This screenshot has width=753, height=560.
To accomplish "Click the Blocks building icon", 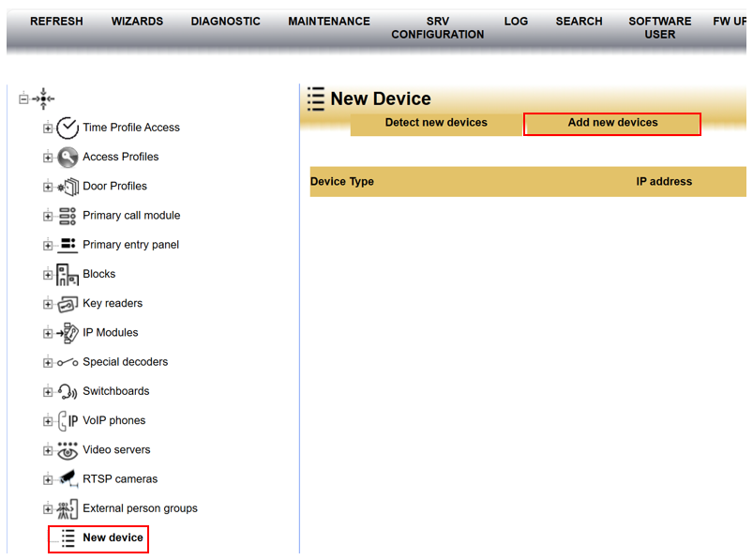I will click(x=68, y=274).
